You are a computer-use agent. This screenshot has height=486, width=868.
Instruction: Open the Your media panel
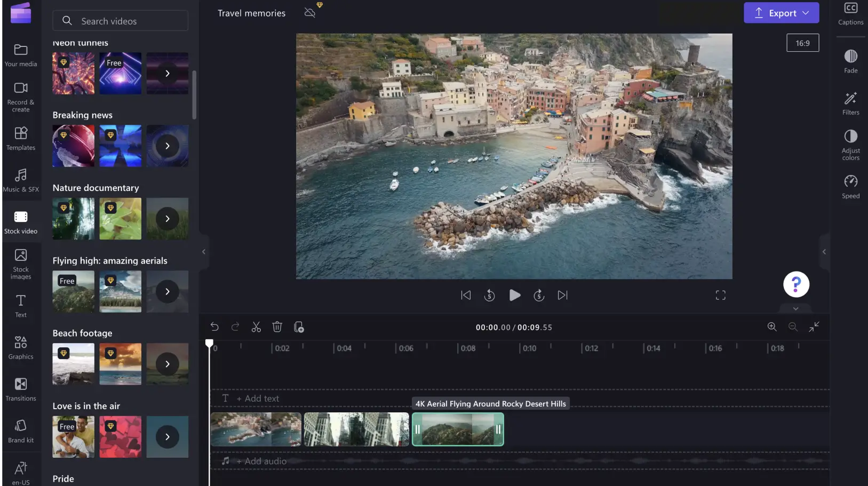pos(21,55)
